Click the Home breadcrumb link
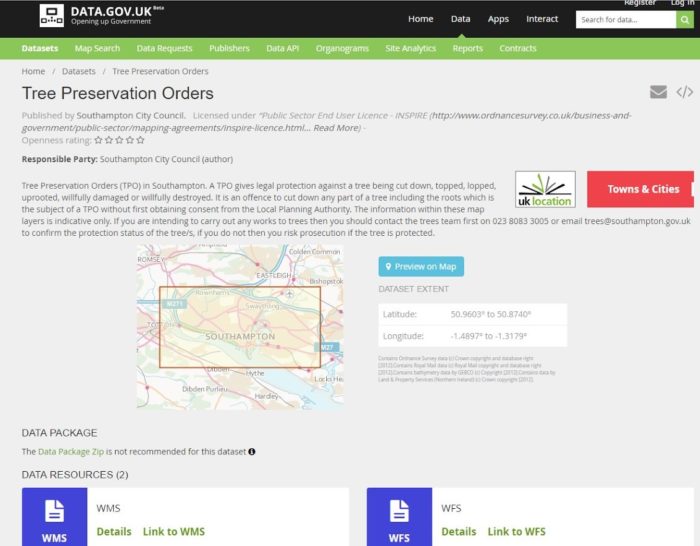Screen dimensions: 700x546 [33, 71]
